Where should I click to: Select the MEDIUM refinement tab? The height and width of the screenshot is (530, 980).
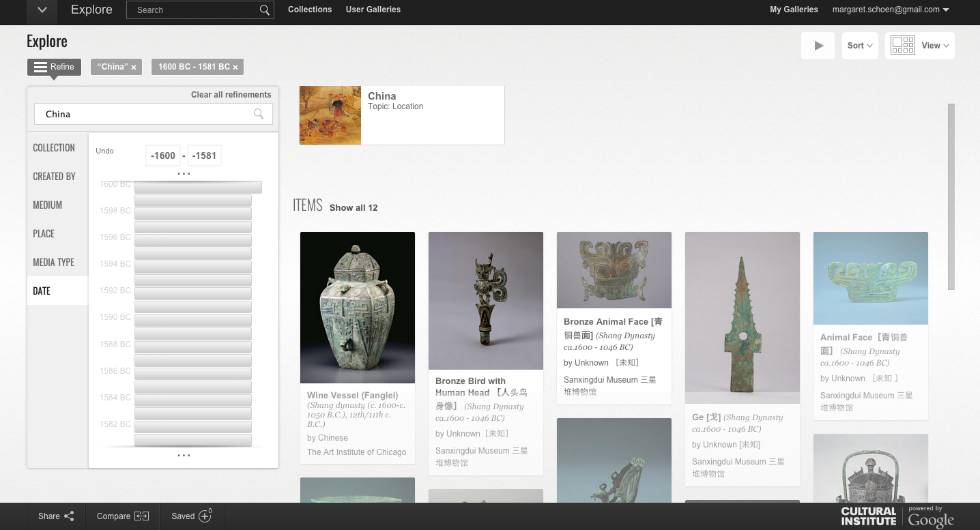click(x=57, y=205)
